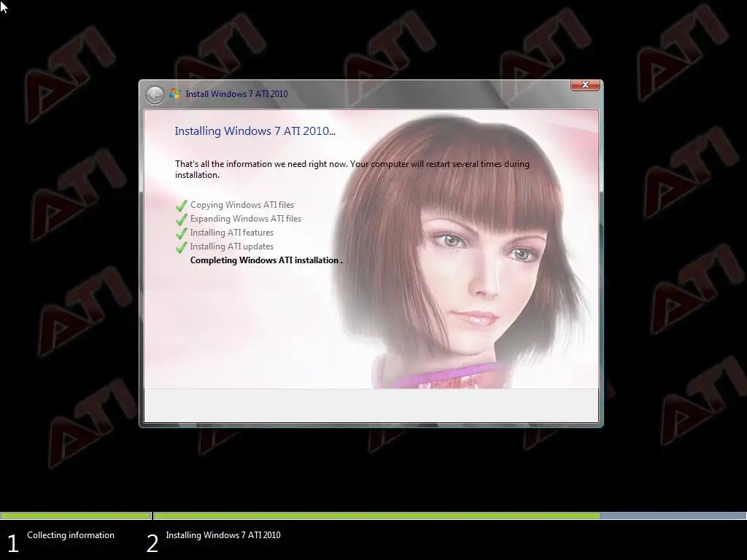Click the 'Installing ATI features' step text
The image size is (747, 560).
point(231,233)
